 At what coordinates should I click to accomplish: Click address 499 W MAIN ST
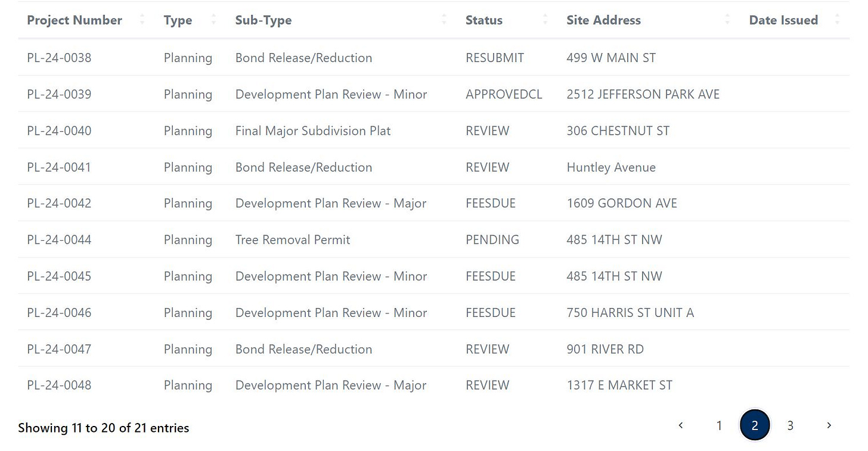611,58
